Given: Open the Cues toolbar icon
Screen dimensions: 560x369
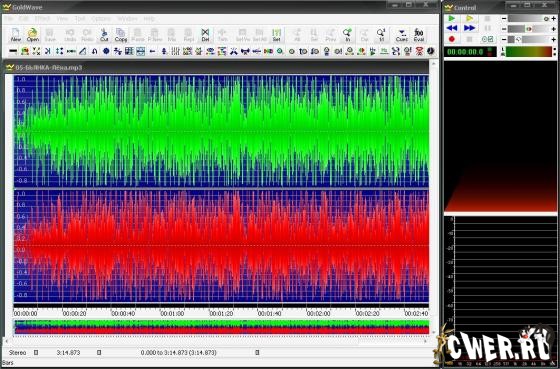Looking at the screenshot, I should click(x=402, y=35).
